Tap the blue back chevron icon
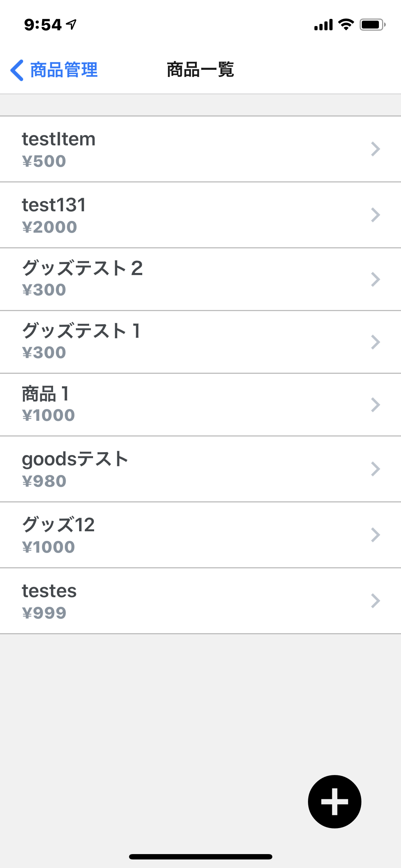401x868 pixels. 17,70
